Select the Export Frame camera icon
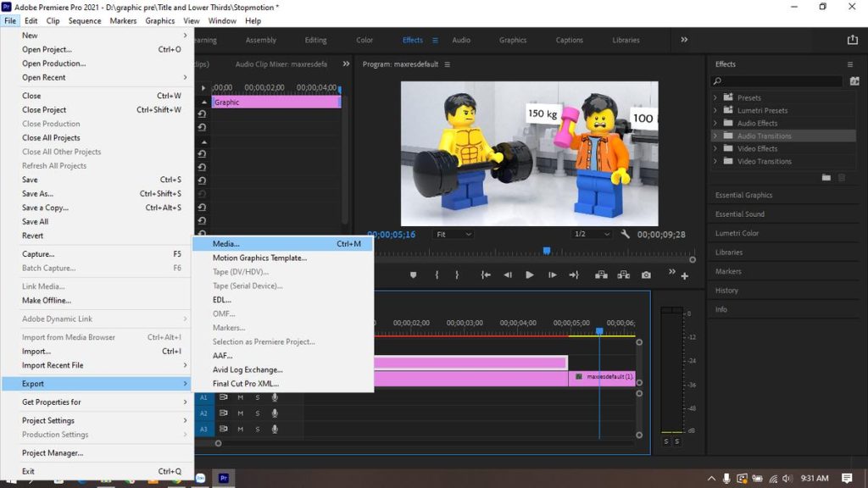This screenshot has width=868, height=488. coord(645,274)
